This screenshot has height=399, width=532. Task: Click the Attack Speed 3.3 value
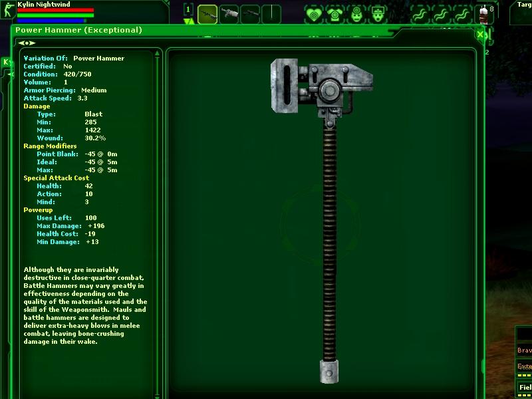(x=82, y=98)
